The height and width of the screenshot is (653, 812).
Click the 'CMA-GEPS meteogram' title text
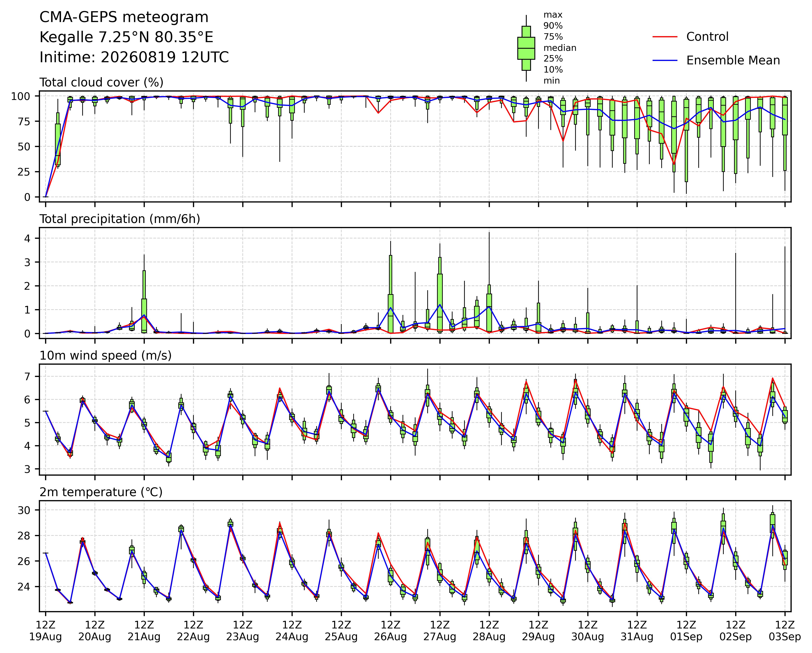pyautogui.click(x=124, y=17)
